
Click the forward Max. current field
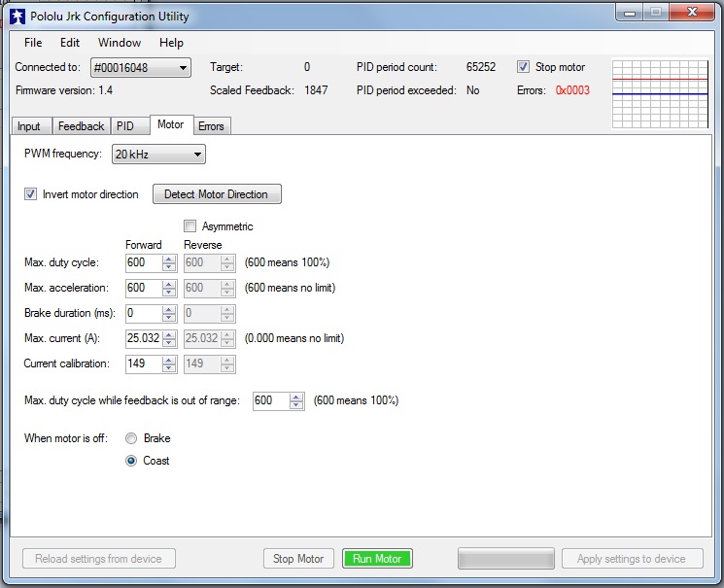tap(144, 338)
